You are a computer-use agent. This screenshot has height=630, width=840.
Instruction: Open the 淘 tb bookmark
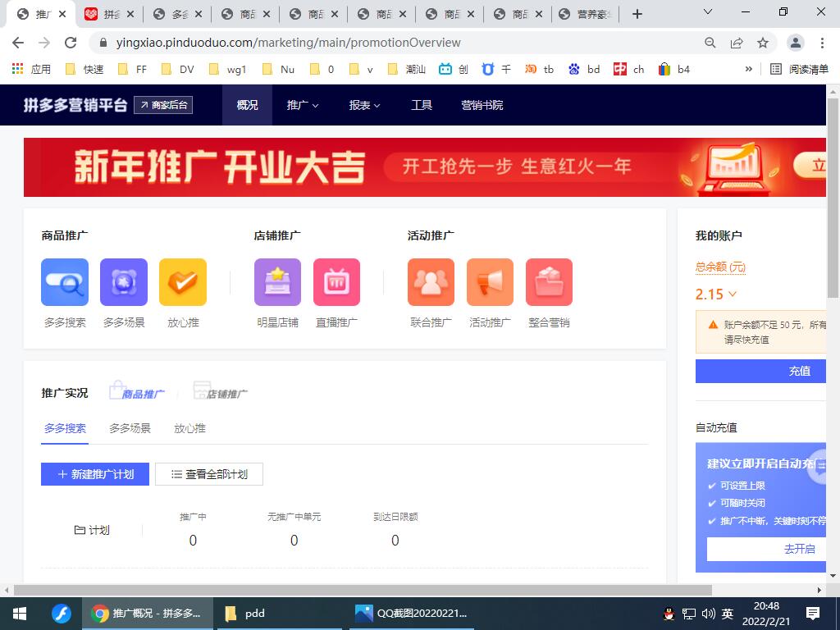coord(540,69)
